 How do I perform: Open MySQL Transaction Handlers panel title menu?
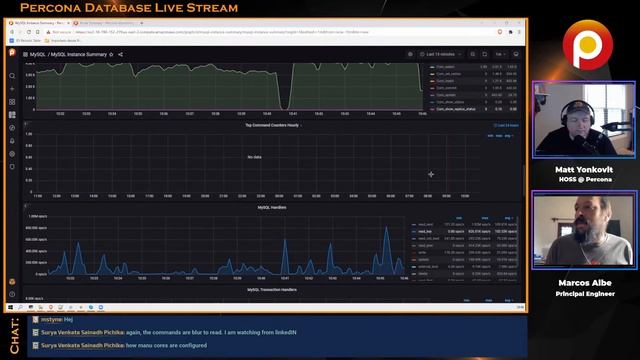tap(272, 290)
